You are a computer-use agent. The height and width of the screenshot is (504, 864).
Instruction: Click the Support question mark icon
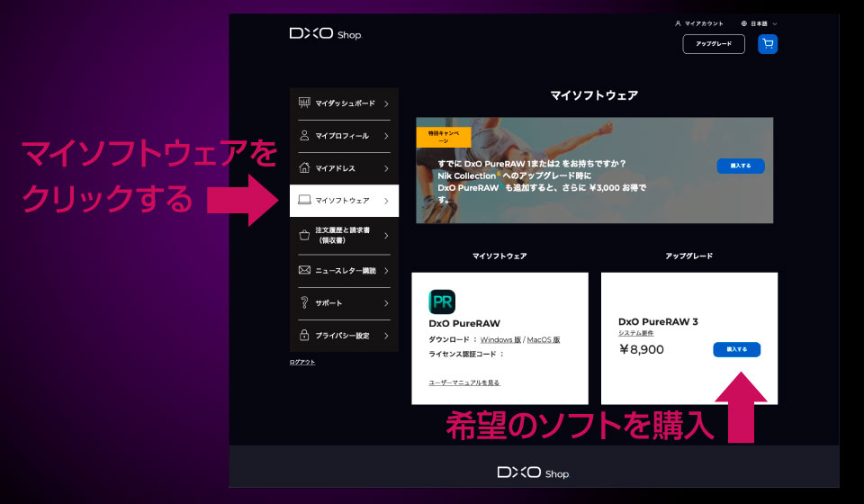[x=304, y=302]
